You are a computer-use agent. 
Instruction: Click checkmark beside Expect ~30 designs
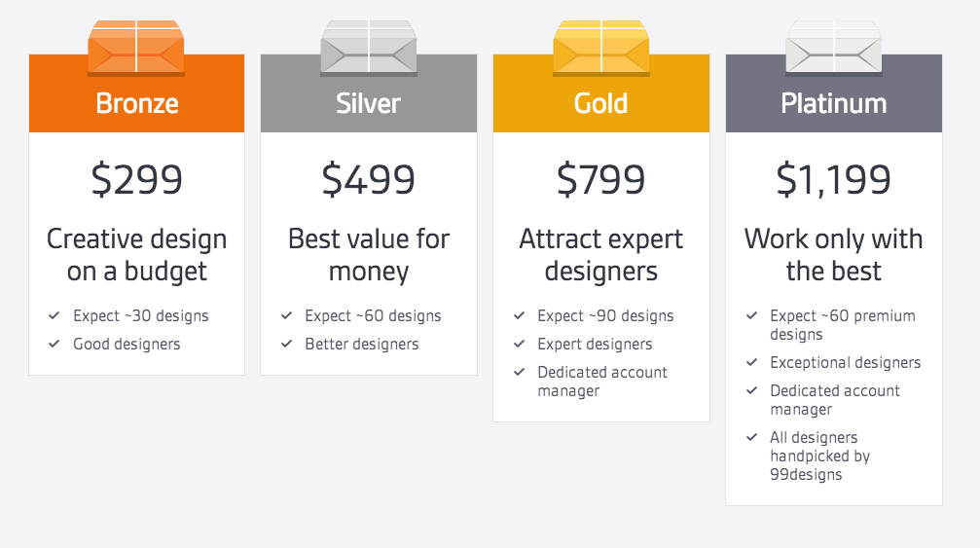[x=54, y=315]
